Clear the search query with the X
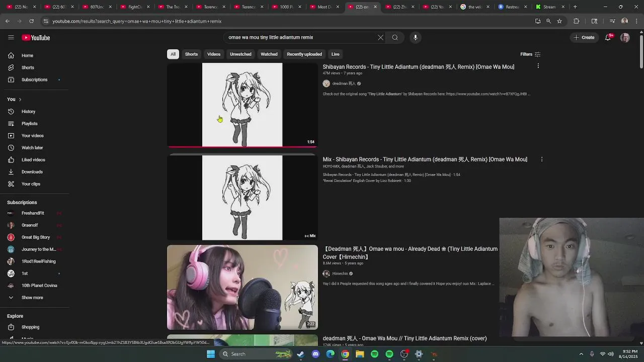Screen dimensions: 644x362 pos(380,37)
